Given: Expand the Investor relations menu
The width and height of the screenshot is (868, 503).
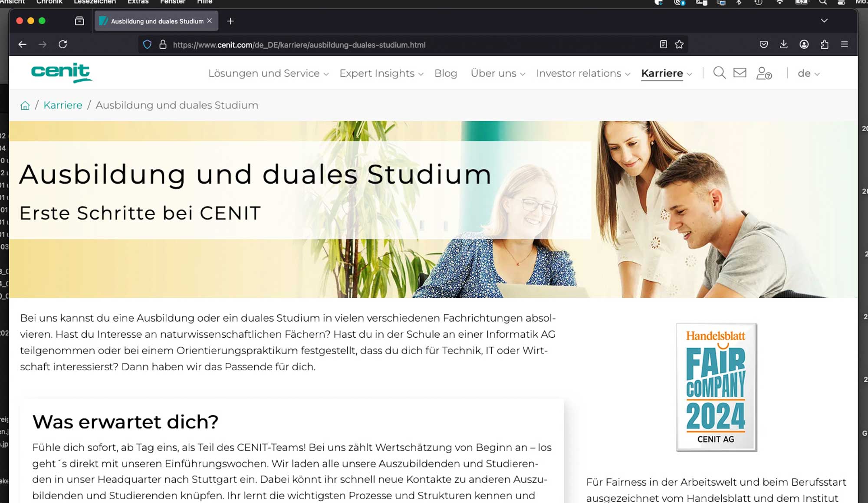Looking at the screenshot, I should (583, 73).
